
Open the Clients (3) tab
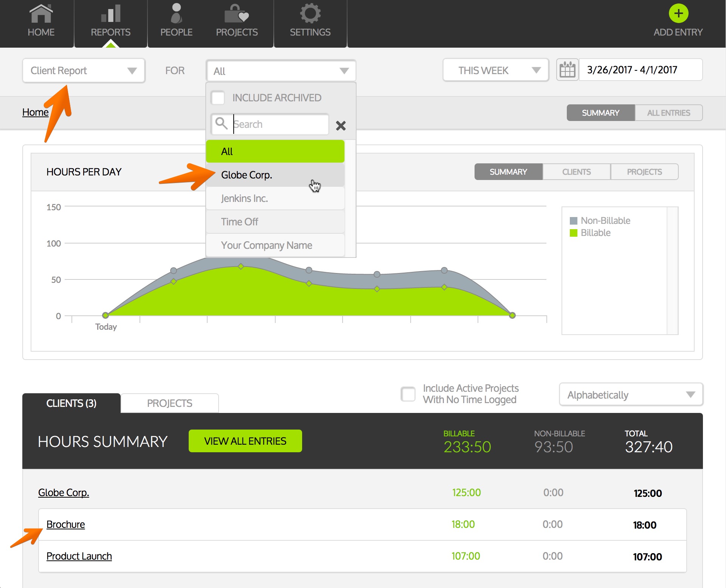click(x=71, y=403)
